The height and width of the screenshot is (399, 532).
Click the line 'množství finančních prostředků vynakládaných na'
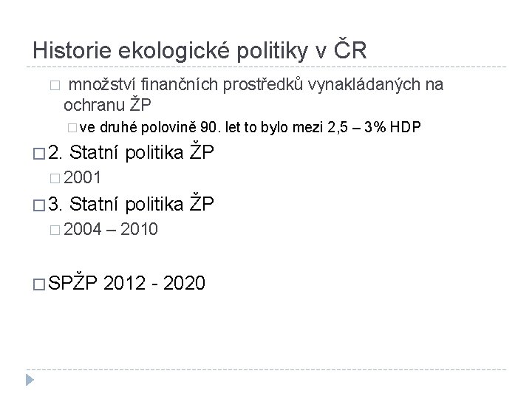pos(256,85)
